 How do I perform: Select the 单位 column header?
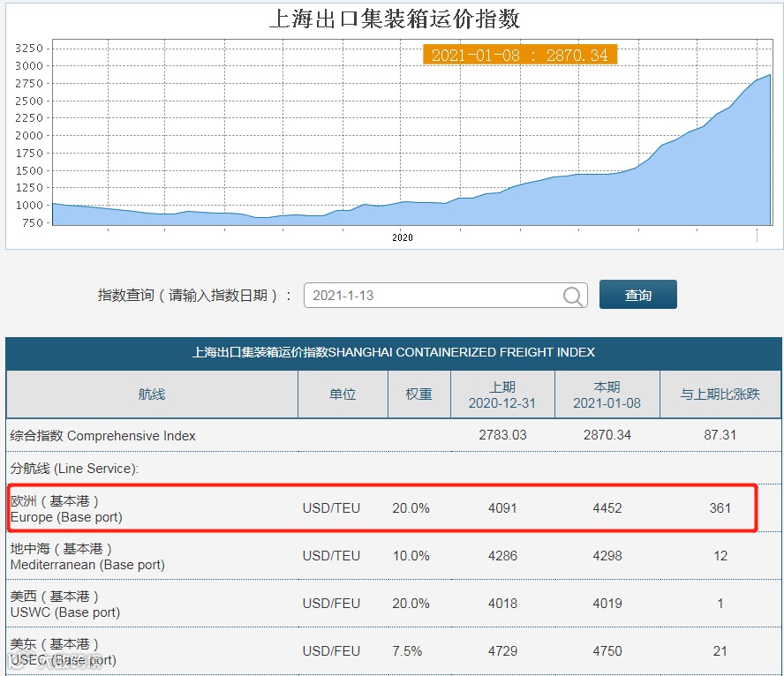pos(343,394)
